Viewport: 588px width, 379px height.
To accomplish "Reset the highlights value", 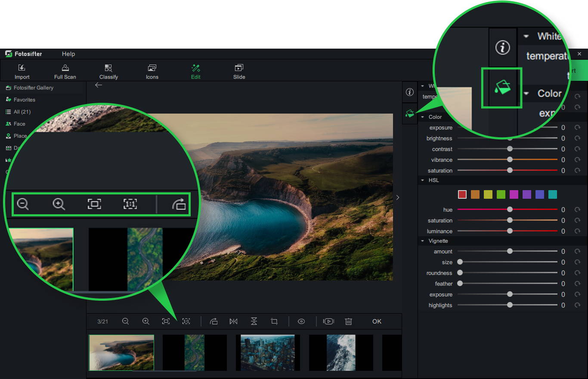I will pyautogui.click(x=577, y=305).
